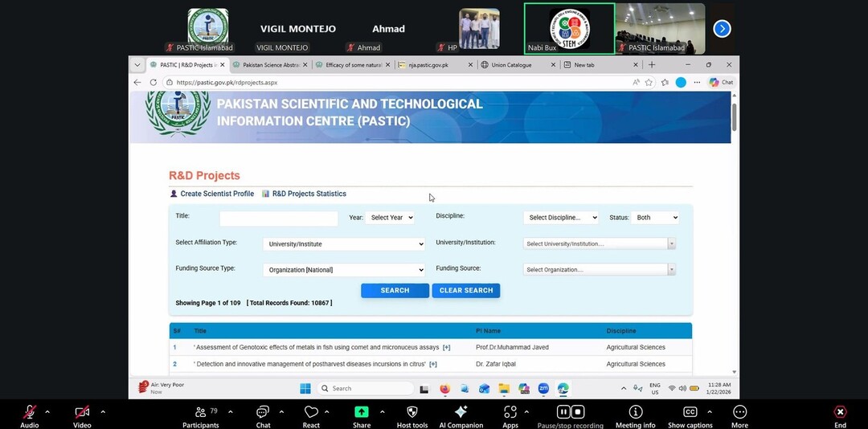Toggle Show captions CC icon
The width and height of the screenshot is (868, 429).
tap(690, 412)
